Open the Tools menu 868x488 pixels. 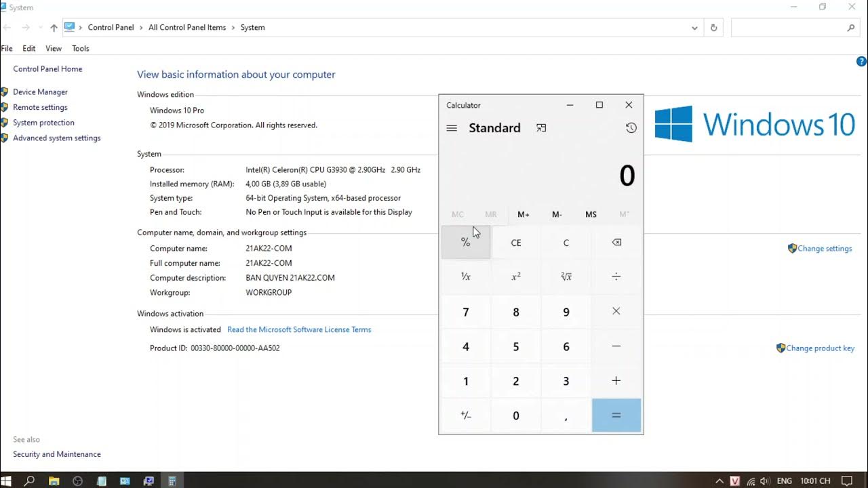click(81, 49)
